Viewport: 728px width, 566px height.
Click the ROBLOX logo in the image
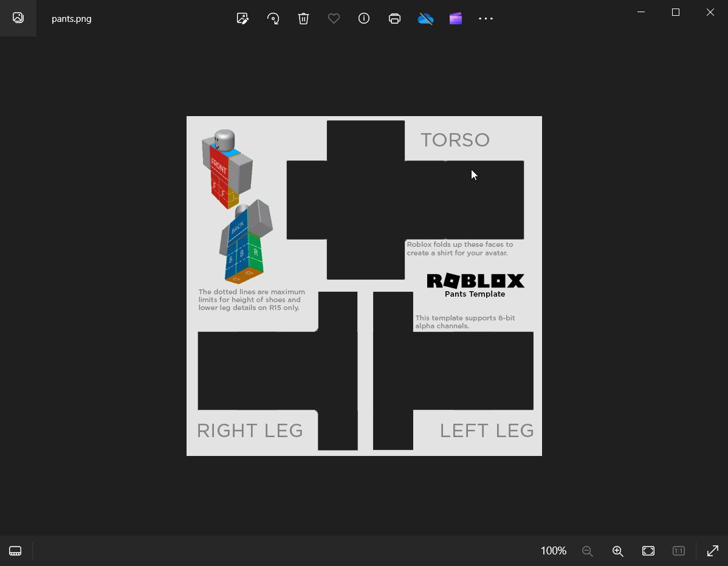(x=475, y=280)
